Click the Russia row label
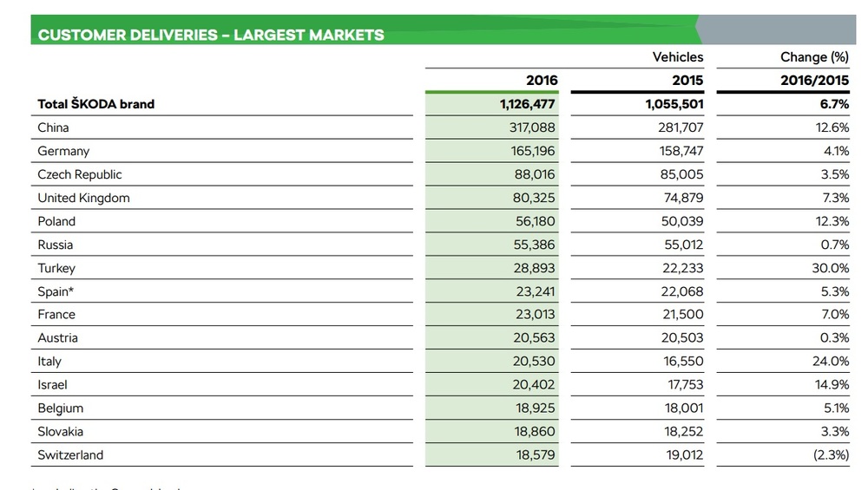Screen dimensions: 868x490 click(x=55, y=245)
